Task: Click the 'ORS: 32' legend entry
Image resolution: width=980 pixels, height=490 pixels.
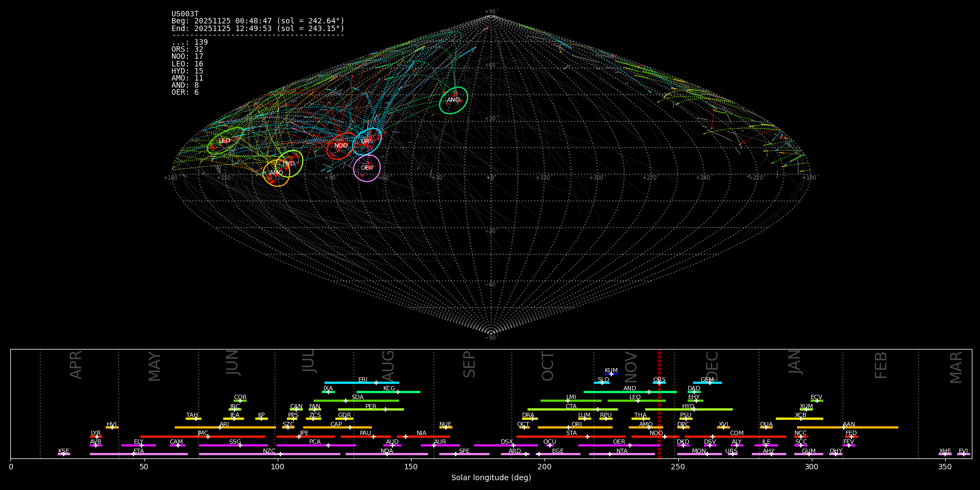Action: pyautogui.click(x=187, y=50)
